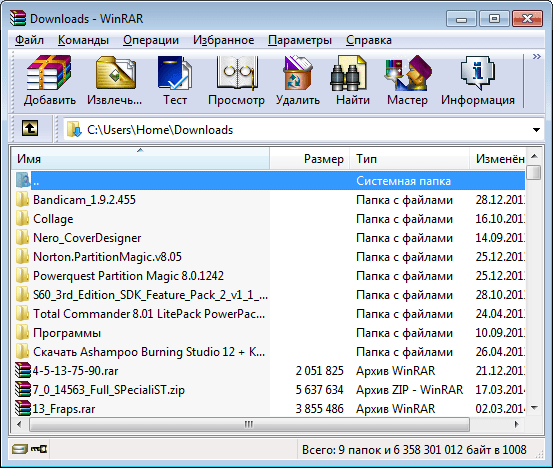Open the Справка menu

coord(369,40)
